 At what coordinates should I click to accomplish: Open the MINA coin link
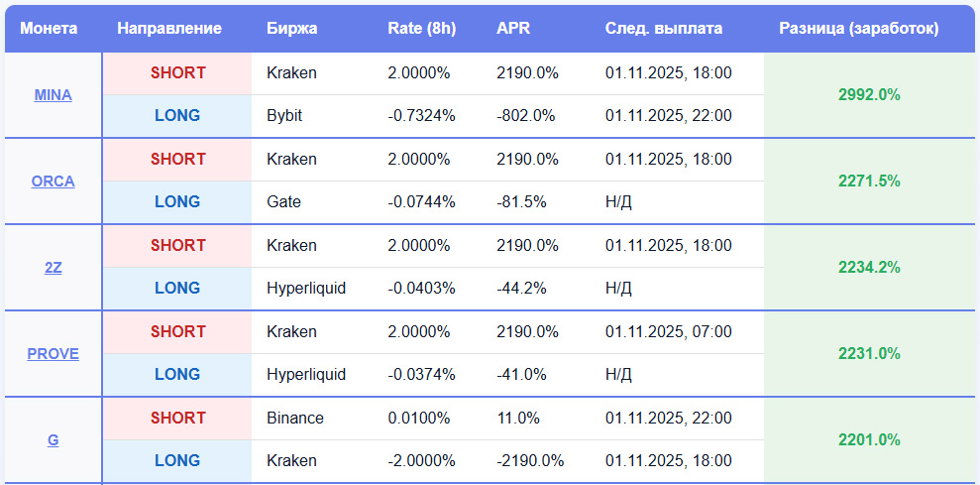coord(53,95)
